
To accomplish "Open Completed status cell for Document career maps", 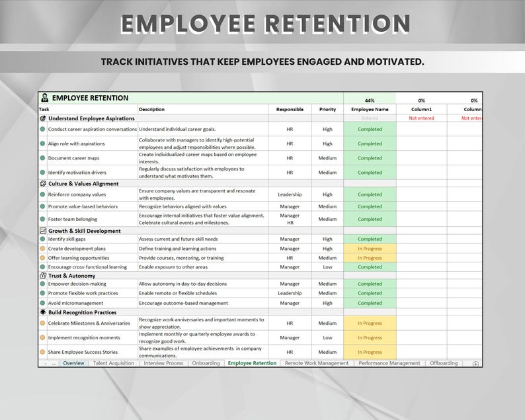I will click(370, 158).
